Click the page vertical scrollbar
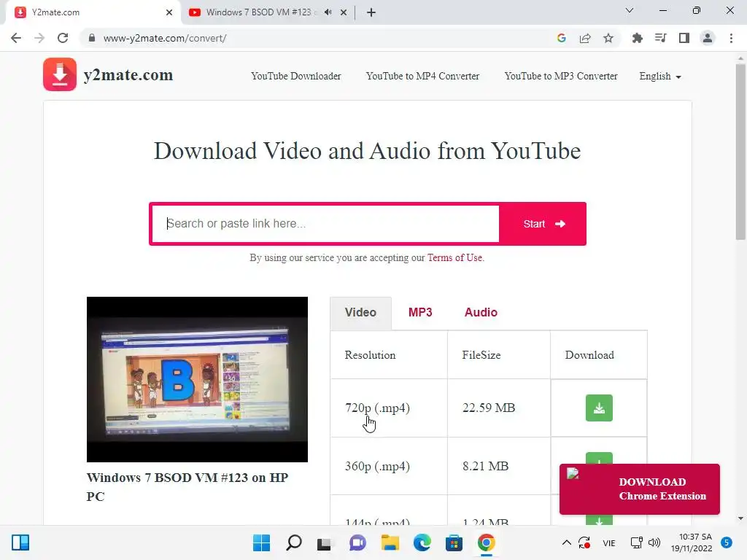 740,152
